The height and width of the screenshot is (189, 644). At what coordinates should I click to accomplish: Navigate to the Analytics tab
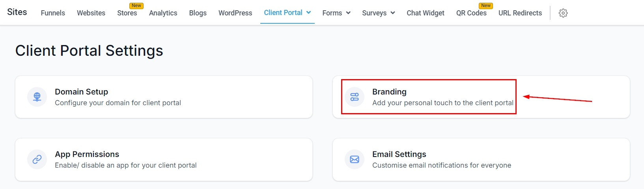[163, 13]
